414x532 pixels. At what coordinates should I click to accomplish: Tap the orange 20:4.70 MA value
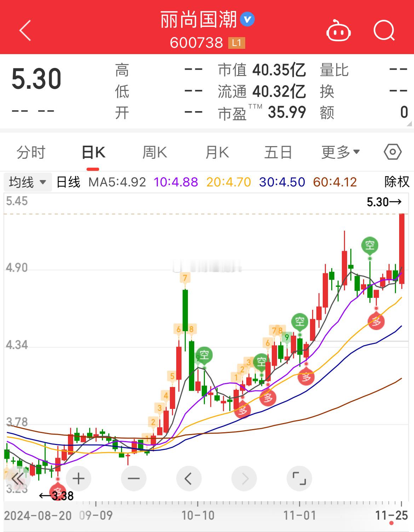coord(229,182)
